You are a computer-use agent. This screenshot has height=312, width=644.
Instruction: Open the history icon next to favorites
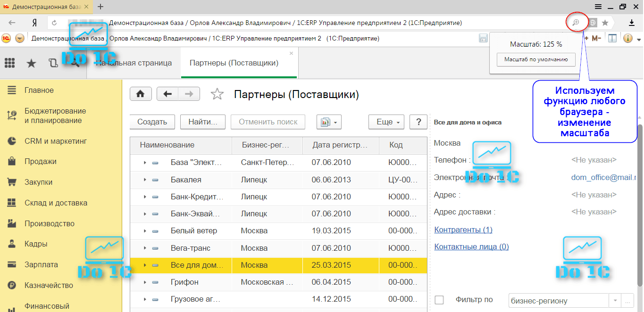[x=53, y=63]
